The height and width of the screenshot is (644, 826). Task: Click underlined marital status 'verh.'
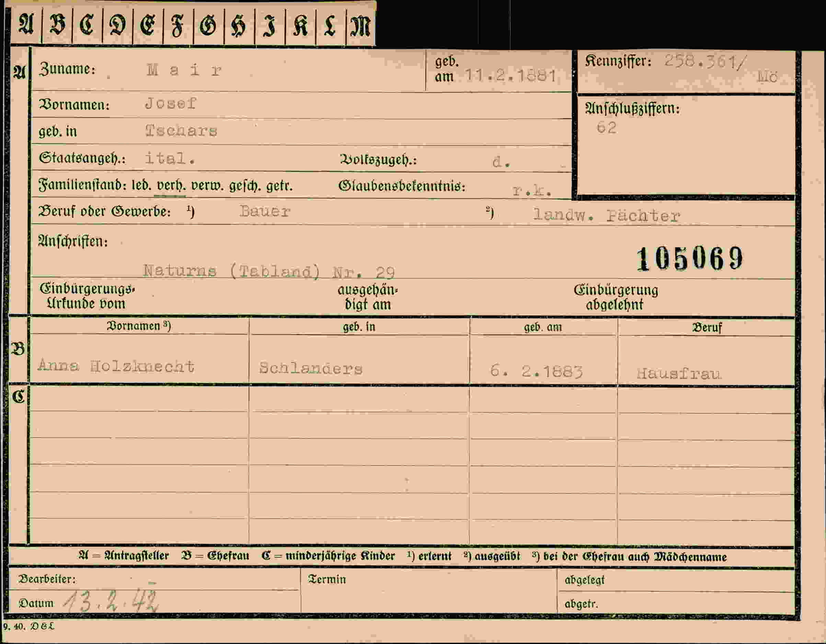coord(171,186)
